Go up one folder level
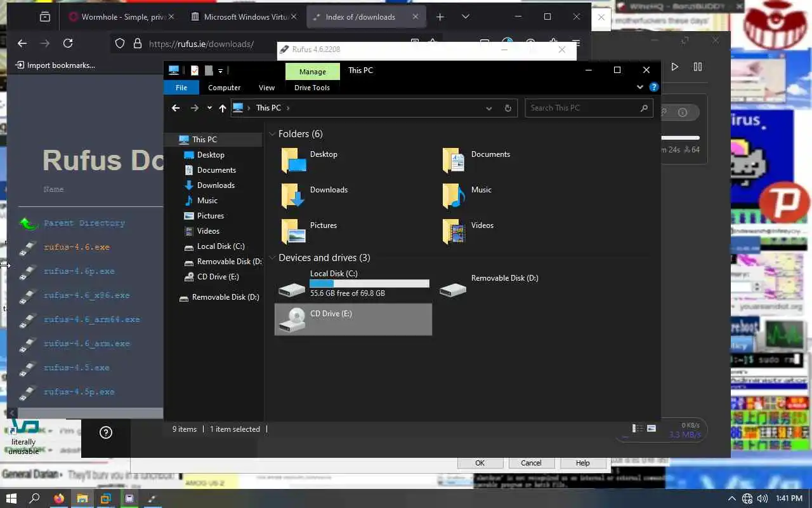The width and height of the screenshot is (812, 508). pyautogui.click(x=222, y=108)
